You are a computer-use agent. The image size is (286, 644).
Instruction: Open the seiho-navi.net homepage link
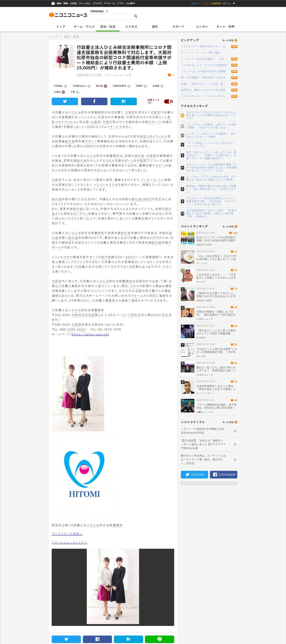90,334
